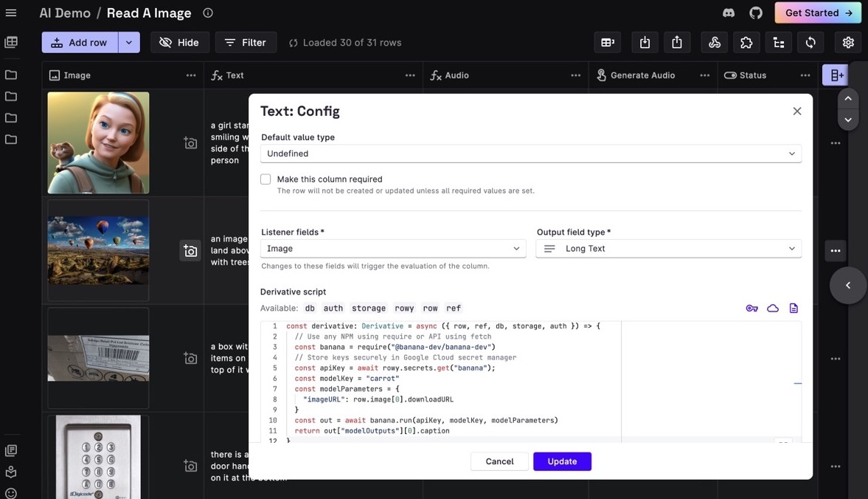
Task: Open the secret key manager icon
Action: (751, 306)
